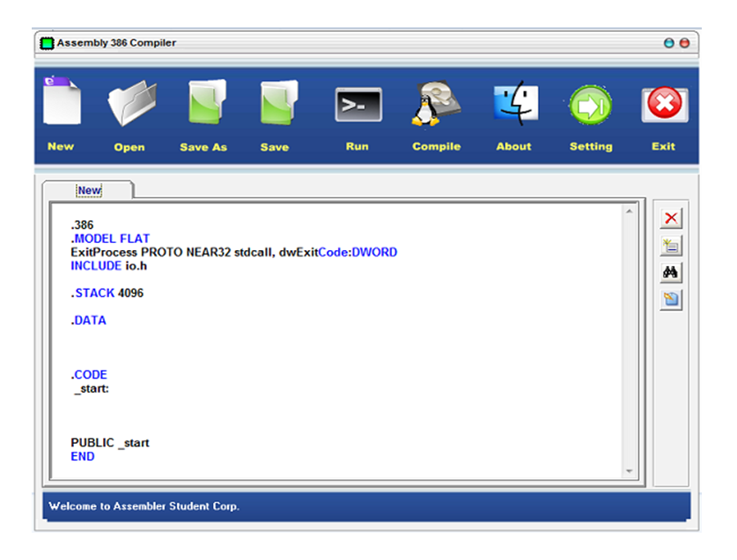Click the Run toolbar label
Image resolution: width=737 pixels, height=560 pixels.
pos(357,146)
